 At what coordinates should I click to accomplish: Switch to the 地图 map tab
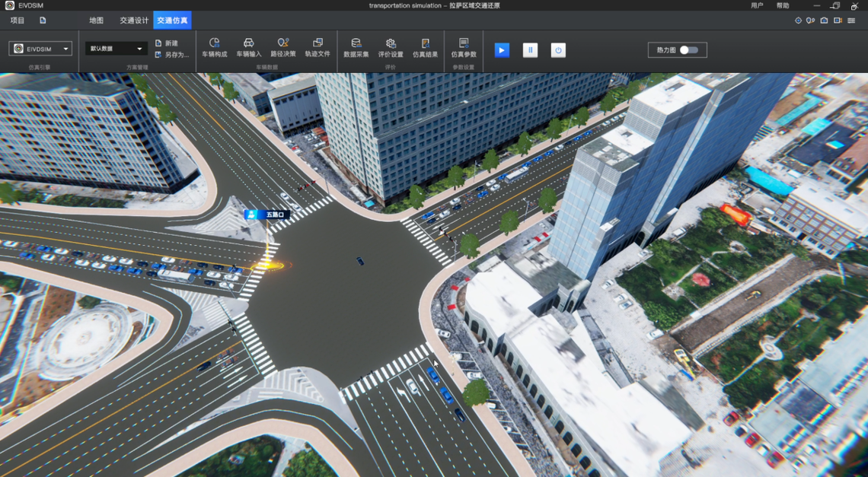point(97,21)
